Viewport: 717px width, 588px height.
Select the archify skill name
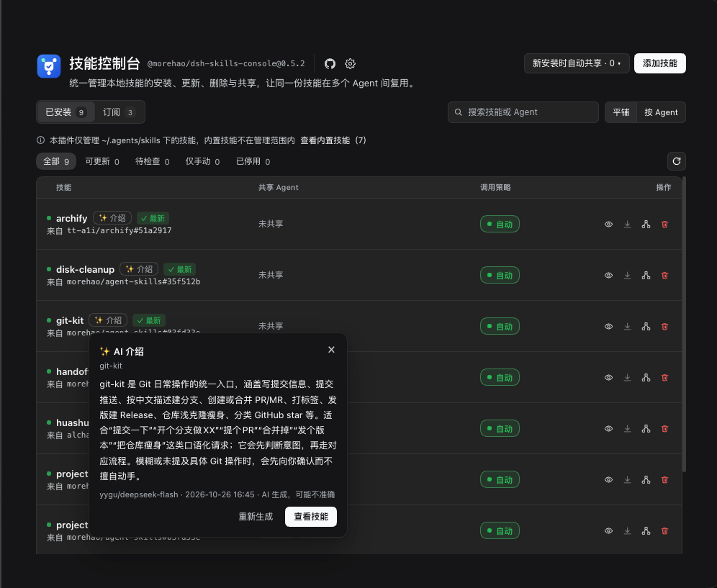click(71, 219)
